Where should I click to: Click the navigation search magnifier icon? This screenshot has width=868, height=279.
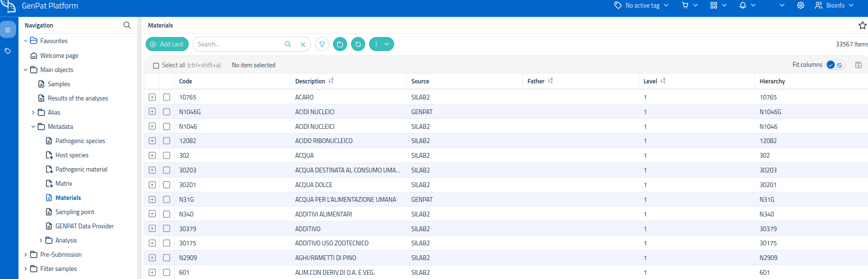coord(127,25)
